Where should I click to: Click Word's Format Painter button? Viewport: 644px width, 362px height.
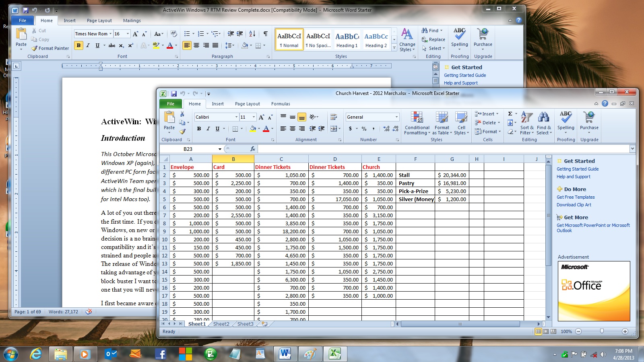point(50,48)
